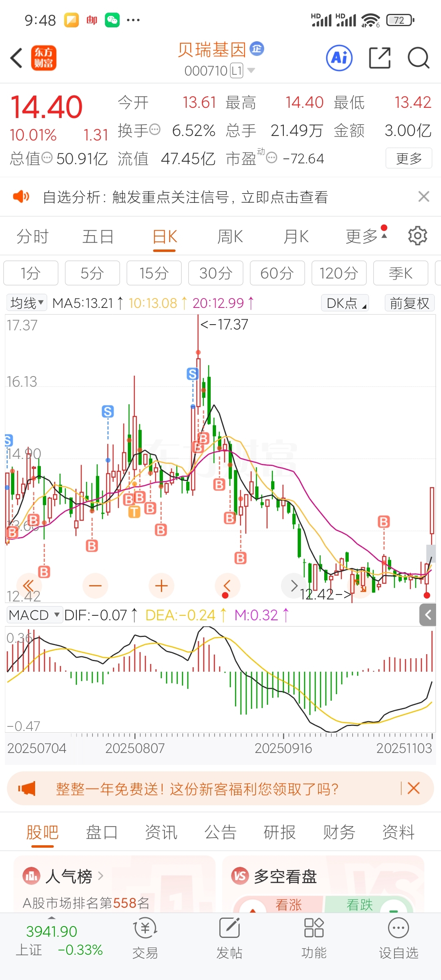The image size is (441, 980).
Task: Select the 1分 period button
Action: click(x=31, y=273)
